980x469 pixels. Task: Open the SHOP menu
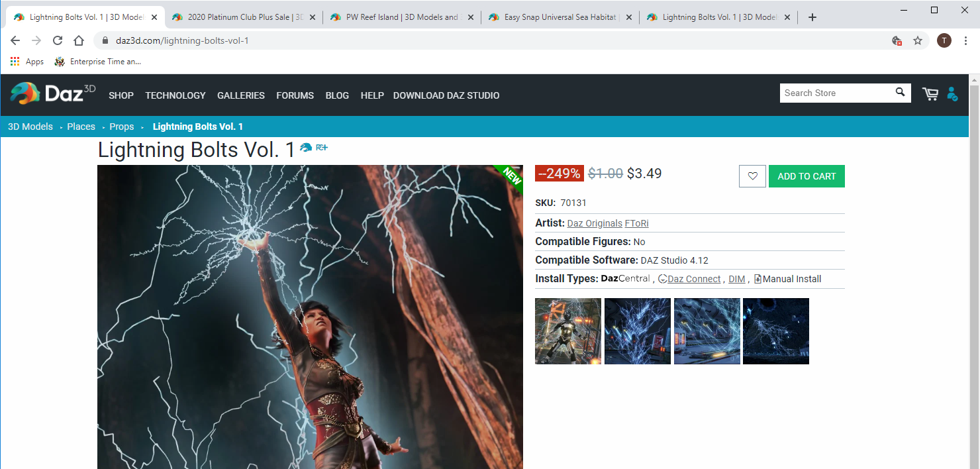(121, 95)
